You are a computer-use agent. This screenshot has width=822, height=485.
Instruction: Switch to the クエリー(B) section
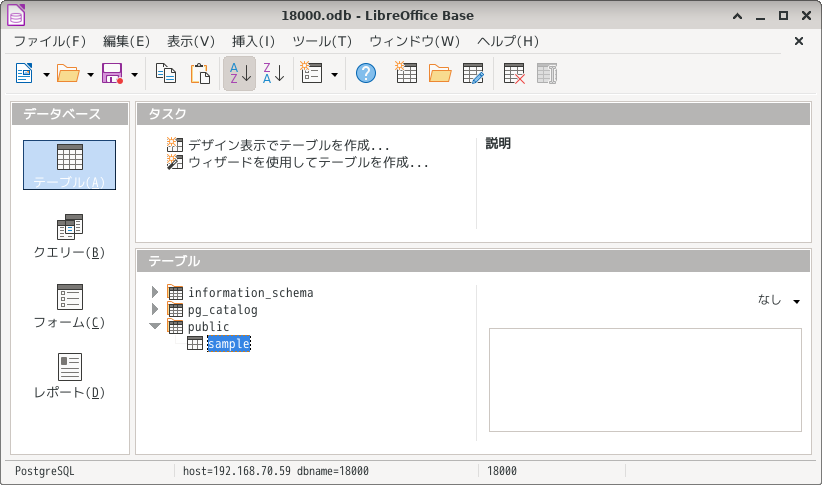click(69, 236)
